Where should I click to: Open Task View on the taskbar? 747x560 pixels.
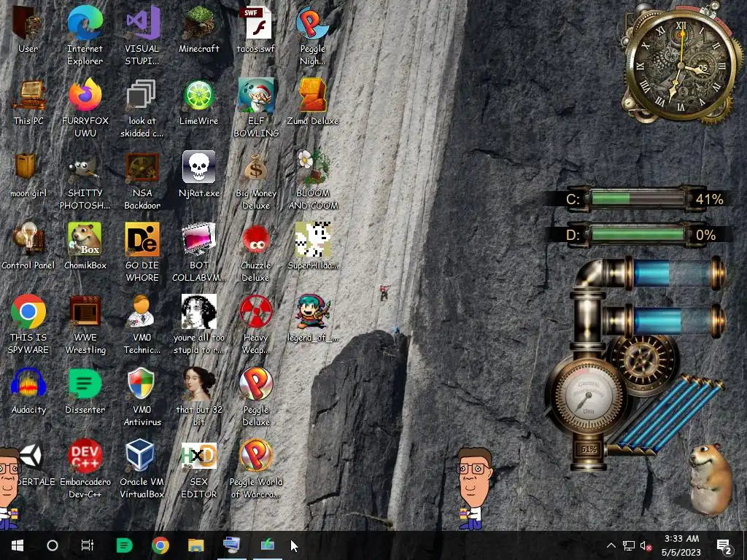[x=88, y=545]
